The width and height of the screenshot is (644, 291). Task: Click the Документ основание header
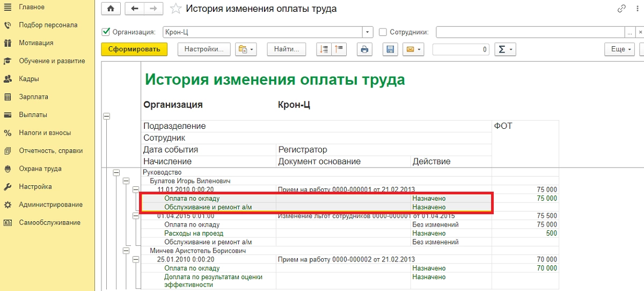coord(319,161)
